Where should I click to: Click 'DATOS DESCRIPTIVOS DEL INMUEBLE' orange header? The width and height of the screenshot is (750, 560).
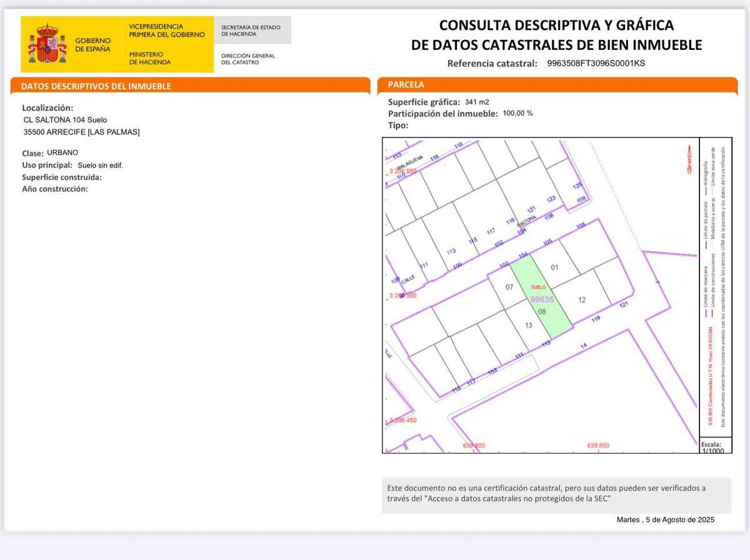190,86
